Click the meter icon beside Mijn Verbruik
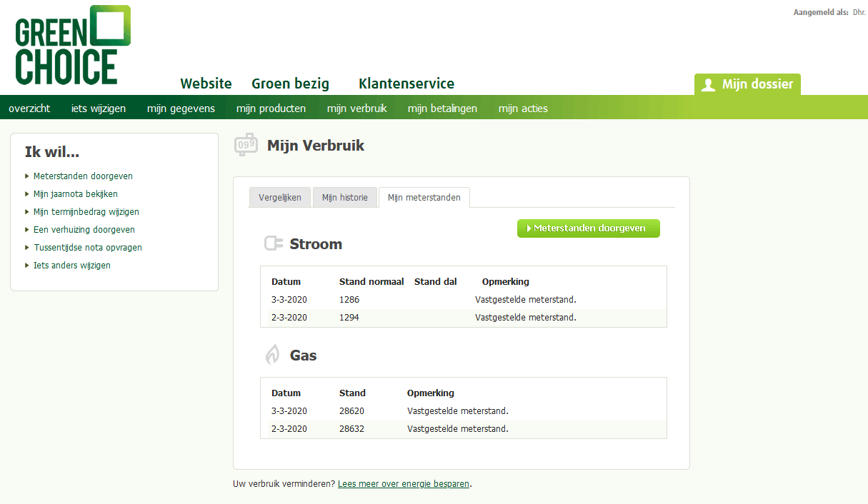This screenshot has height=504, width=868. (246, 145)
